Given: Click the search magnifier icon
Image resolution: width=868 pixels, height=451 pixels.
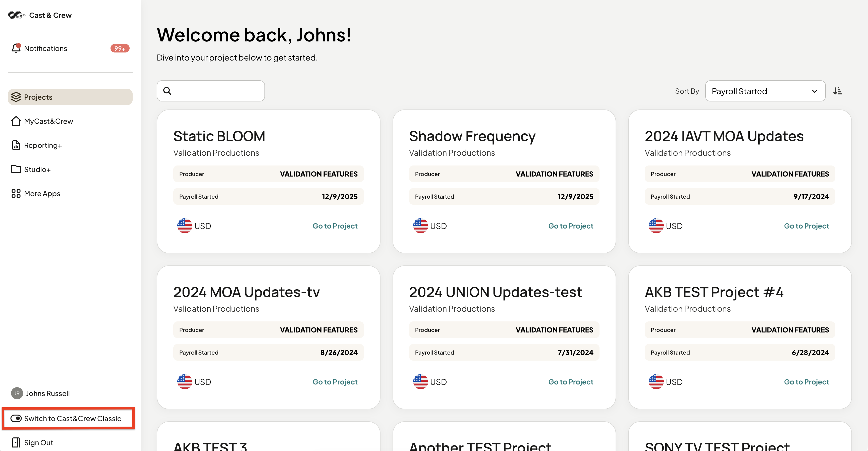Looking at the screenshot, I should (167, 91).
